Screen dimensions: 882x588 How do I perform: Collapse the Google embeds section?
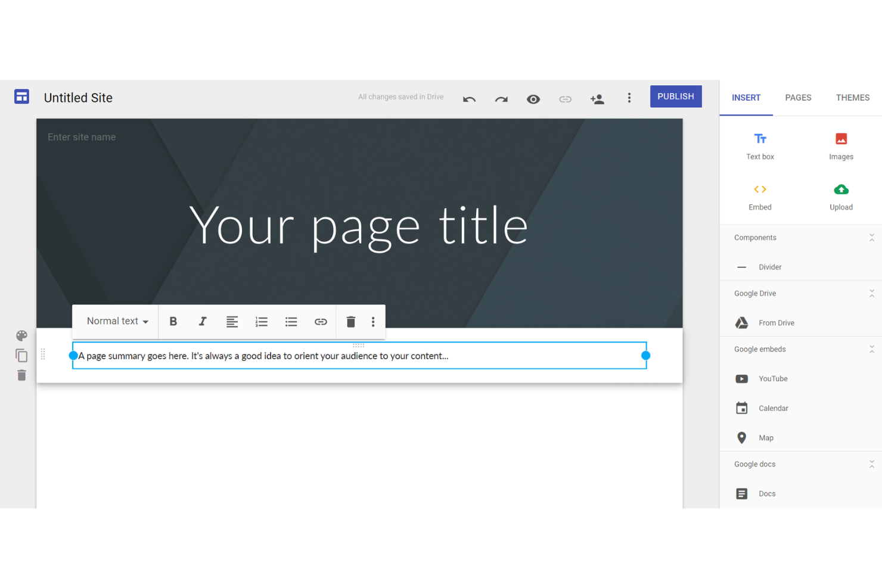pyautogui.click(x=872, y=349)
